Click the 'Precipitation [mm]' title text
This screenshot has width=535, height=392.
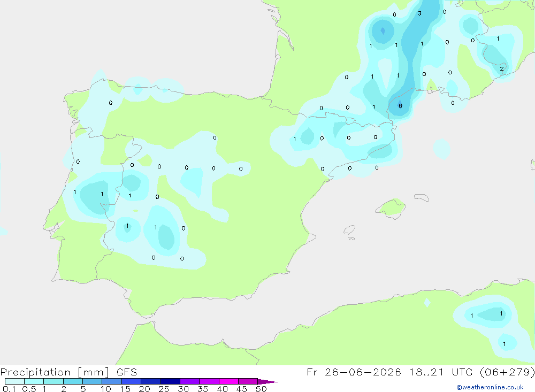[x=55, y=372]
